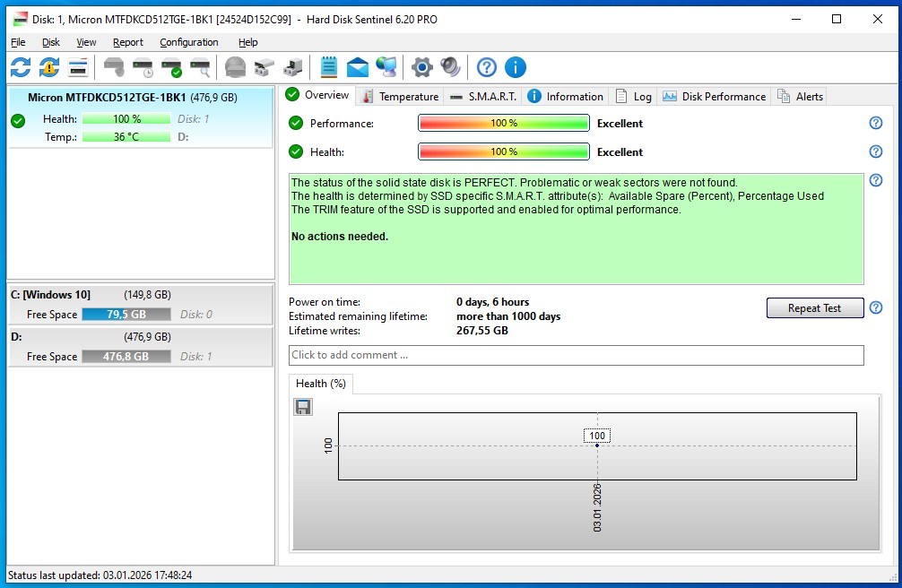902x588 pixels.
Task: Click the 03.01.2026 date label on graph
Action: point(597,507)
